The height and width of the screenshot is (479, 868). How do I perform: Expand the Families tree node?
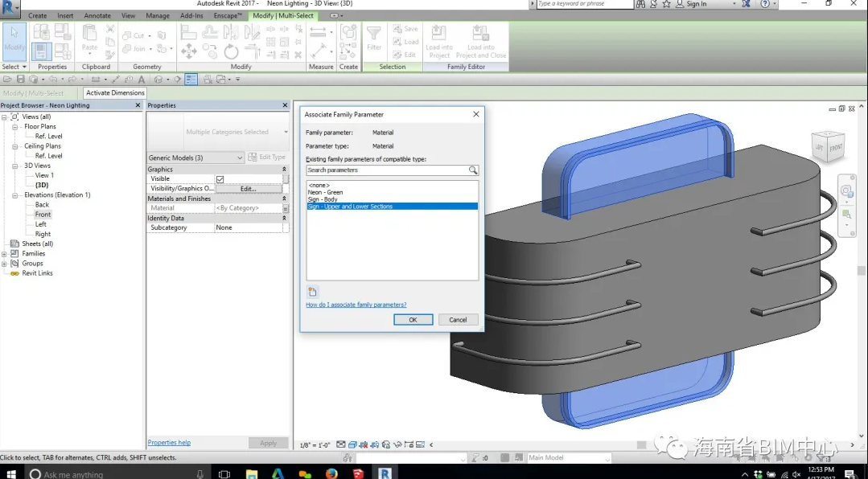tap(5, 254)
